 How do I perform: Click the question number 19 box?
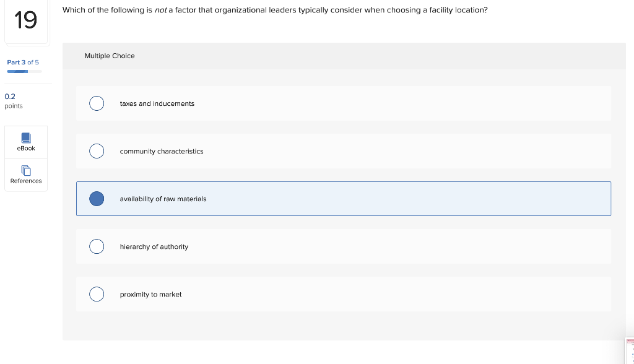pyautogui.click(x=26, y=21)
